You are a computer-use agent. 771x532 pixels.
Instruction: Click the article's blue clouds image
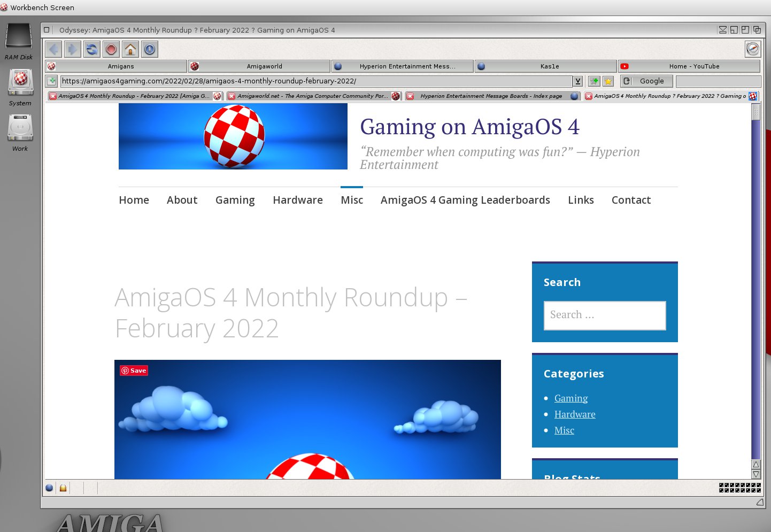(x=307, y=420)
